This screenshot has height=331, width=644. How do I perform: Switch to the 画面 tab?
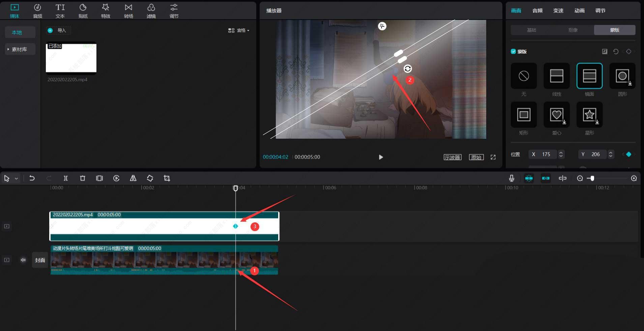[x=516, y=11]
